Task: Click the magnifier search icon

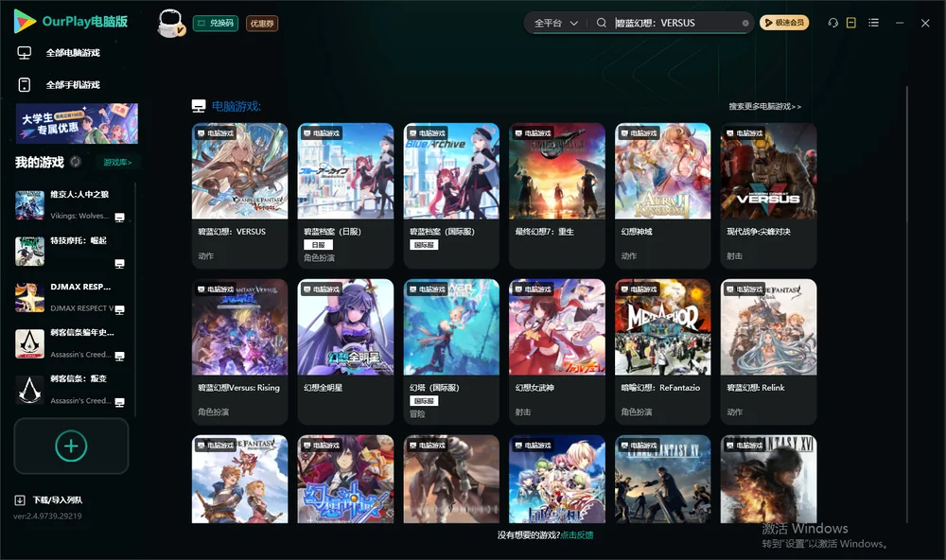Action: [x=602, y=23]
